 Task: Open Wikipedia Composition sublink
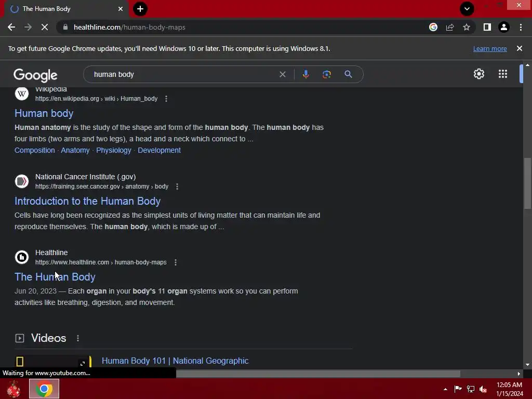tap(35, 150)
